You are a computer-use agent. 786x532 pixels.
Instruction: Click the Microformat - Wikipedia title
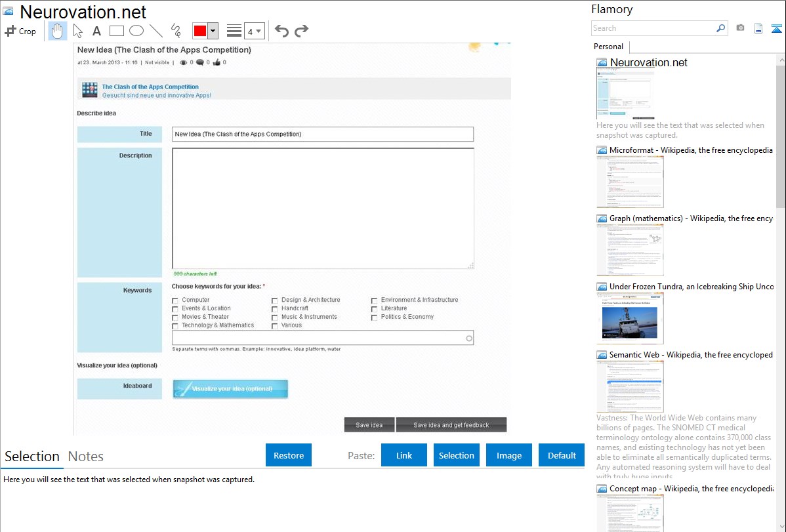pyautogui.click(x=691, y=150)
